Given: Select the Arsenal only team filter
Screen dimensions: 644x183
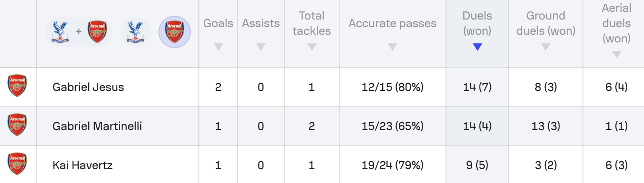Looking at the screenshot, I should tap(175, 32).
